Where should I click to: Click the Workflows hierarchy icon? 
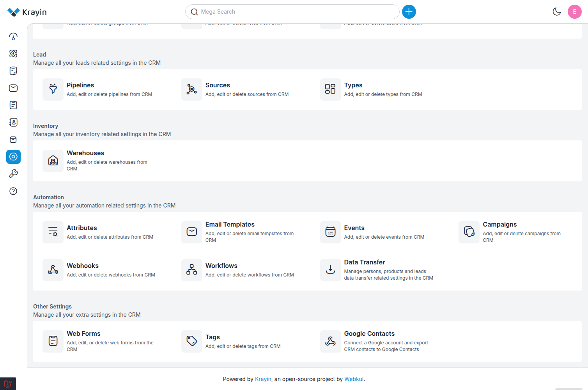192,270
